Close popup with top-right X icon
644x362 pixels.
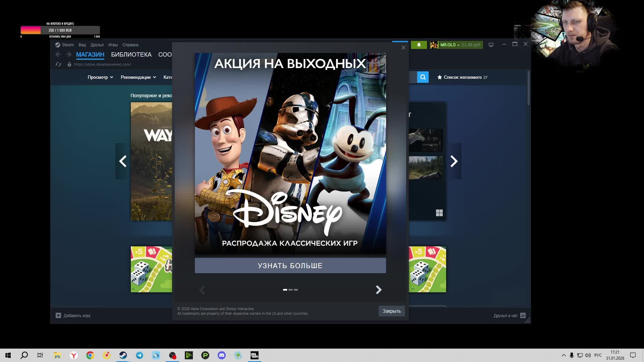click(403, 48)
